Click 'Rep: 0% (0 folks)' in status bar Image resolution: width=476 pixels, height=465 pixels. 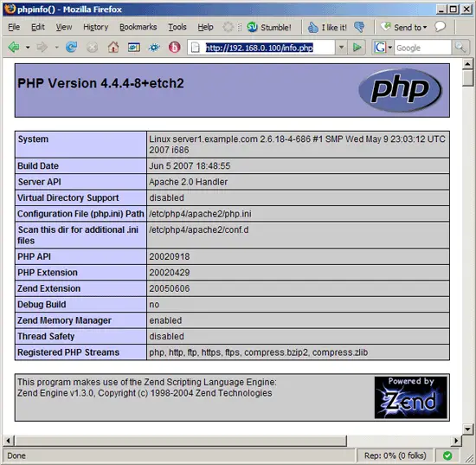[395, 455]
